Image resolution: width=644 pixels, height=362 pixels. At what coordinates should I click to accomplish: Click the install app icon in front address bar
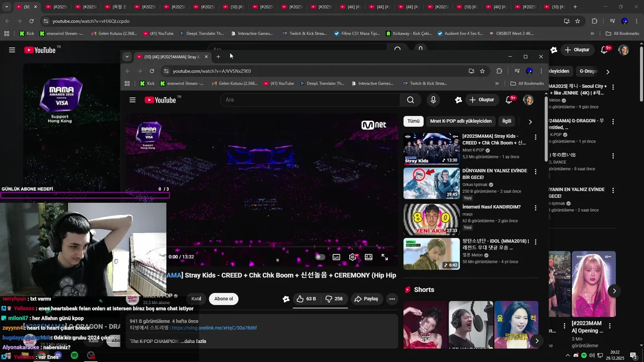point(471,71)
